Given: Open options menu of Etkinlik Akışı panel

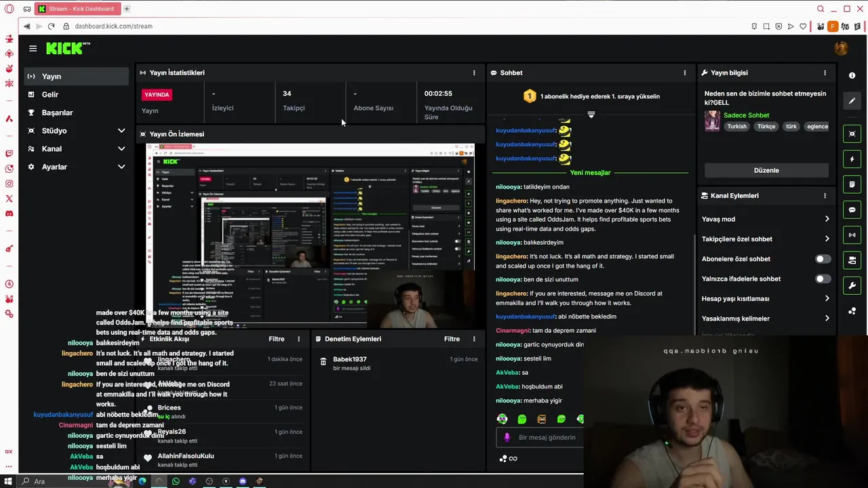Looking at the screenshot, I should [x=298, y=339].
